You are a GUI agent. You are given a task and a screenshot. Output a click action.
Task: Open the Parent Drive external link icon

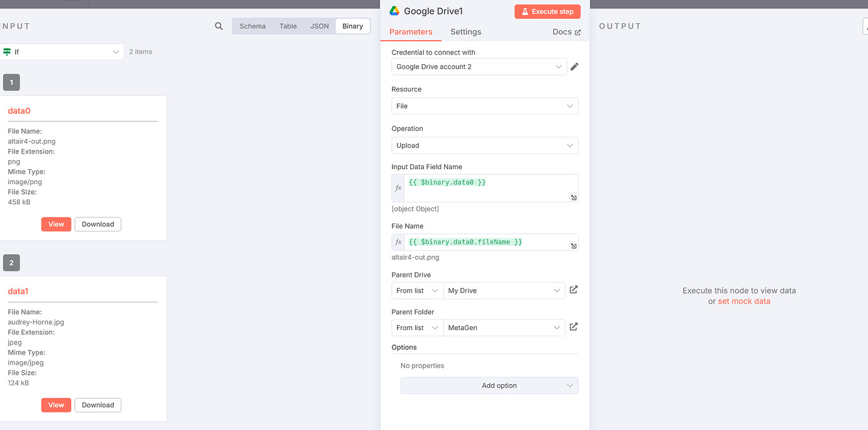tap(574, 290)
